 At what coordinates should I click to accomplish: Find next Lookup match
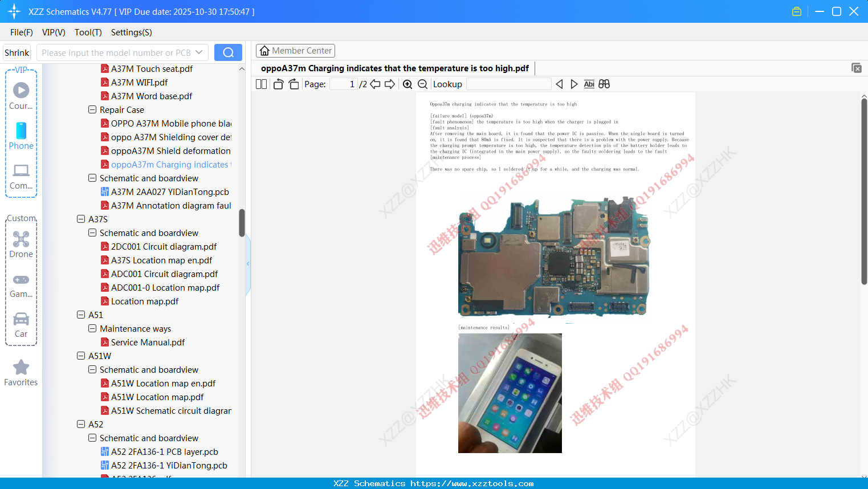pyautogui.click(x=574, y=84)
